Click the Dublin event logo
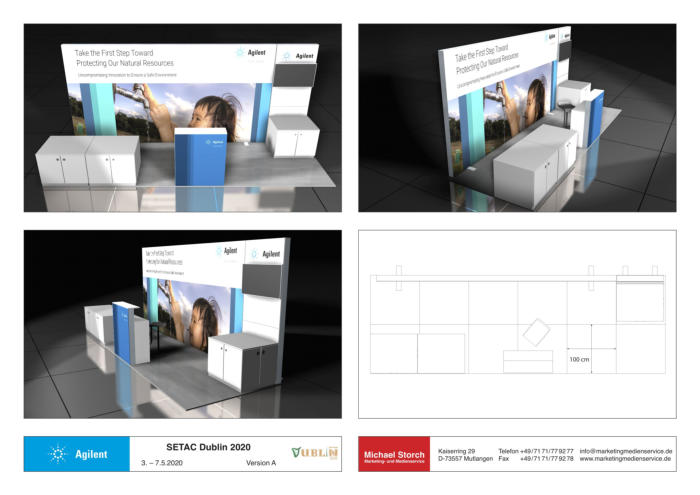The height and width of the screenshot is (495, 700). point(315,453)
